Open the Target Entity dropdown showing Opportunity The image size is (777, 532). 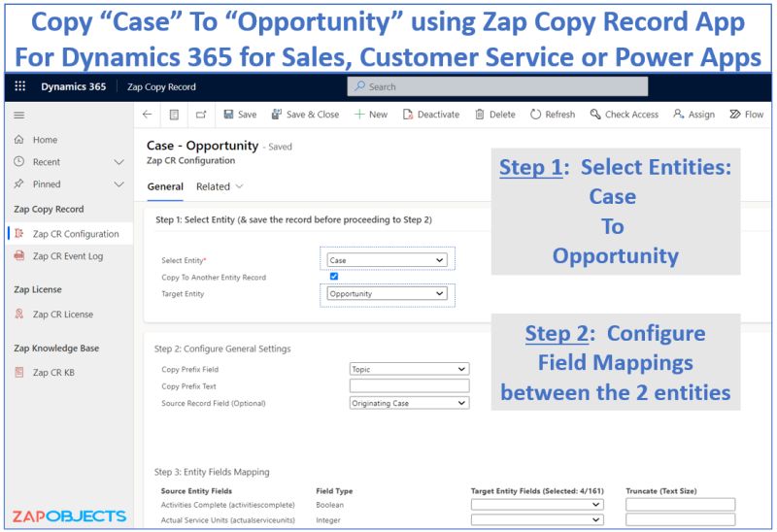coord(387,294)
